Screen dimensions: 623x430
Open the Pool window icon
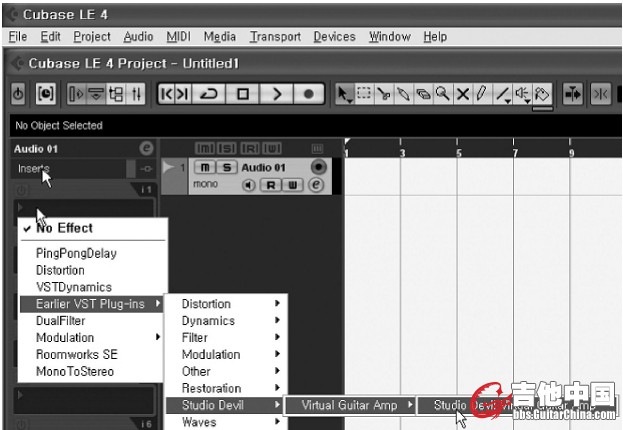coord(116,94)
